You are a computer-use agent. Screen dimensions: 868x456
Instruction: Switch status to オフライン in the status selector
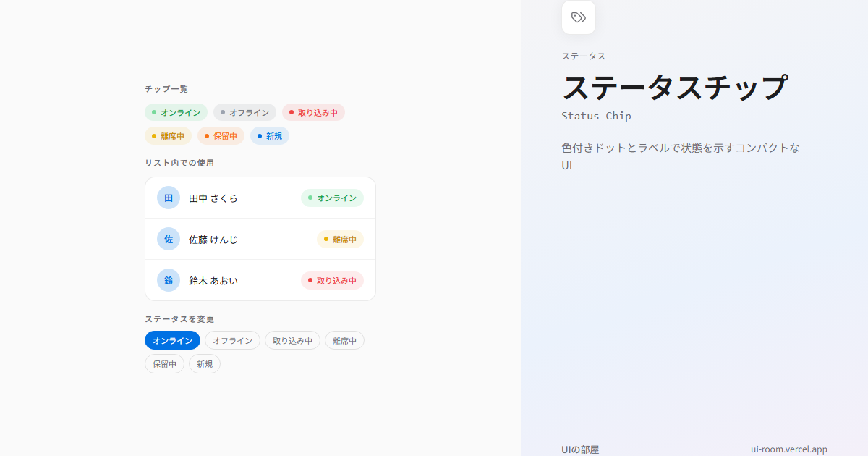(232, 340)
